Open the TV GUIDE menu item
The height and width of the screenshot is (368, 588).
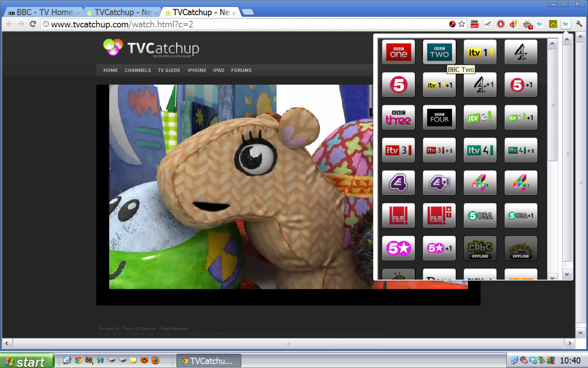[169, 70]
